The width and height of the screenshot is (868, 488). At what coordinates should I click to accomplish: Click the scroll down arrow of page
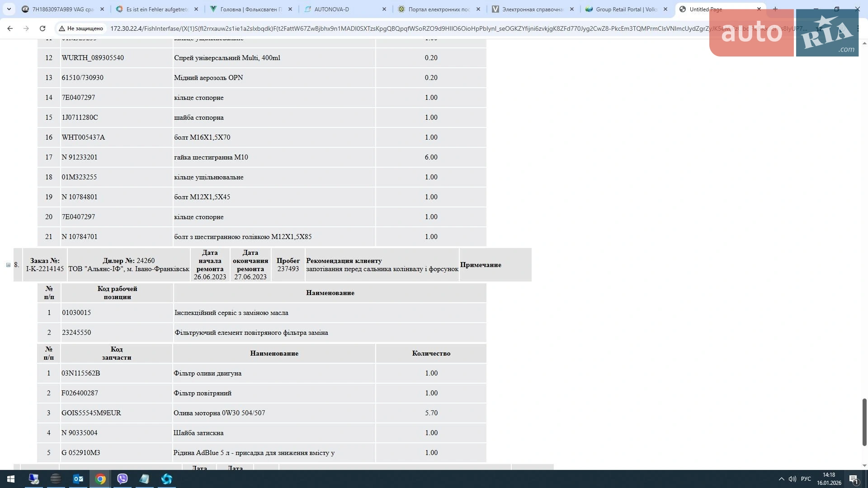864,465
